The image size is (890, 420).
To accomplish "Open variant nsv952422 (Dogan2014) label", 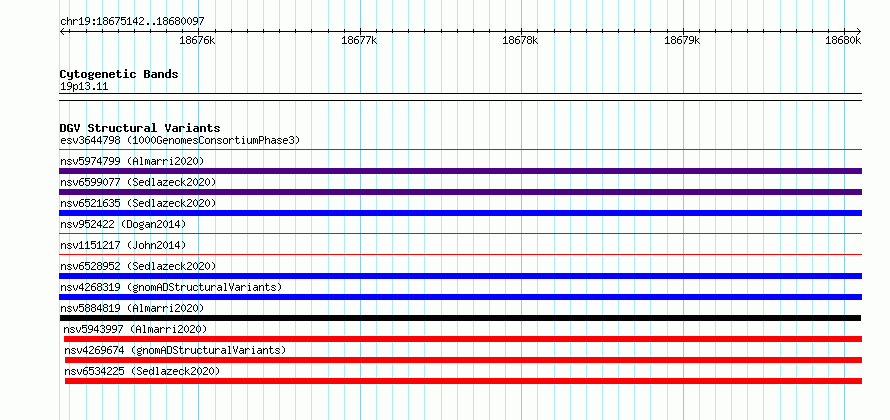I will click(x=123, y=224).
